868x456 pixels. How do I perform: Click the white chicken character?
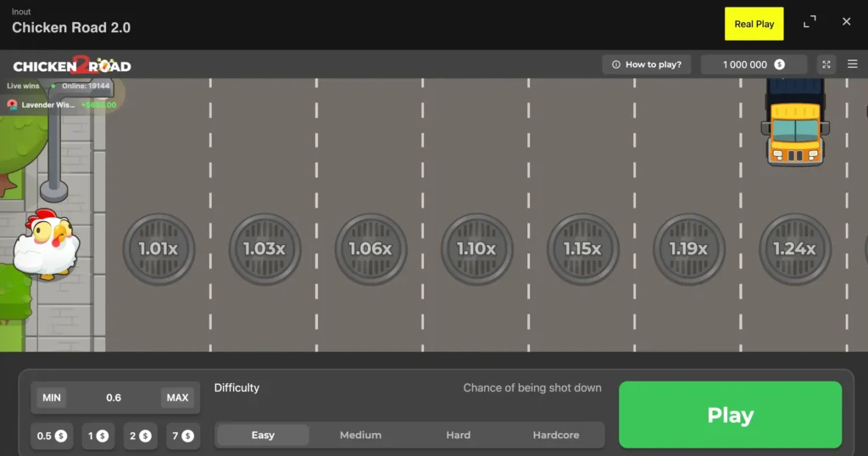[x=47, y=245]
